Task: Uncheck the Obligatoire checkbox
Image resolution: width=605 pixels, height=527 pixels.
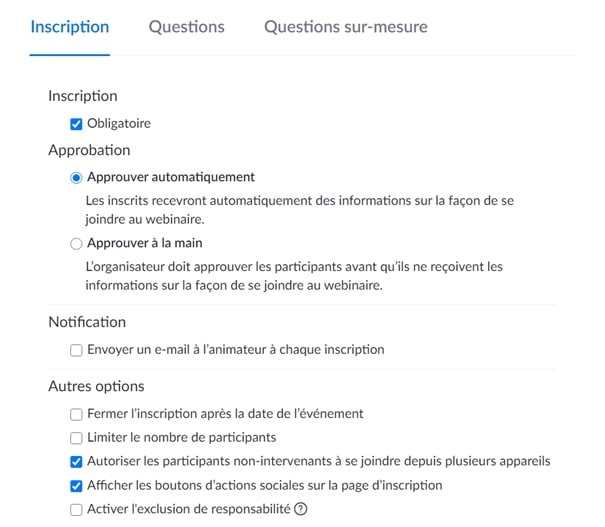Action: point(76,124)
